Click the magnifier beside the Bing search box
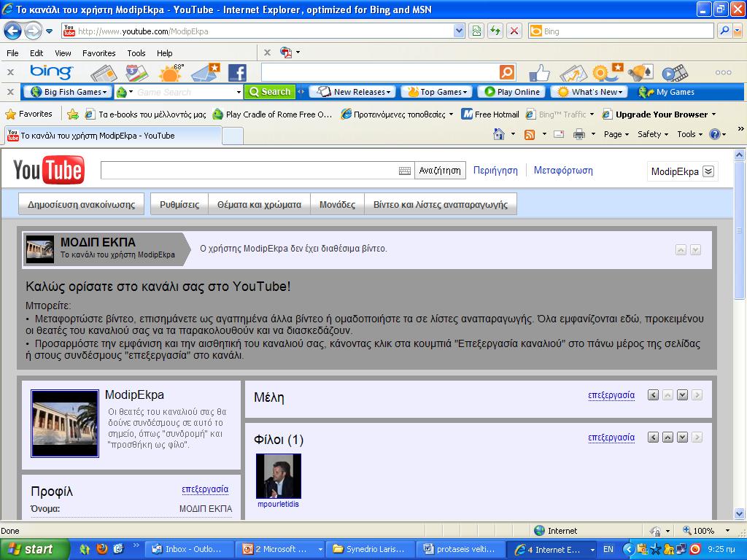The image size is (747, 560). pyautogui.click(x=724, y=31)
